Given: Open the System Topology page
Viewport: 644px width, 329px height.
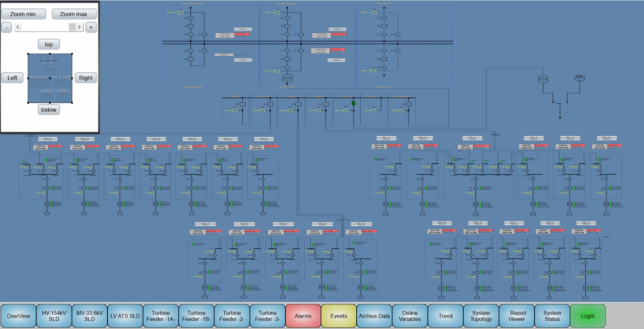Looking at the screenshot, I should click(x=481, y=316).
